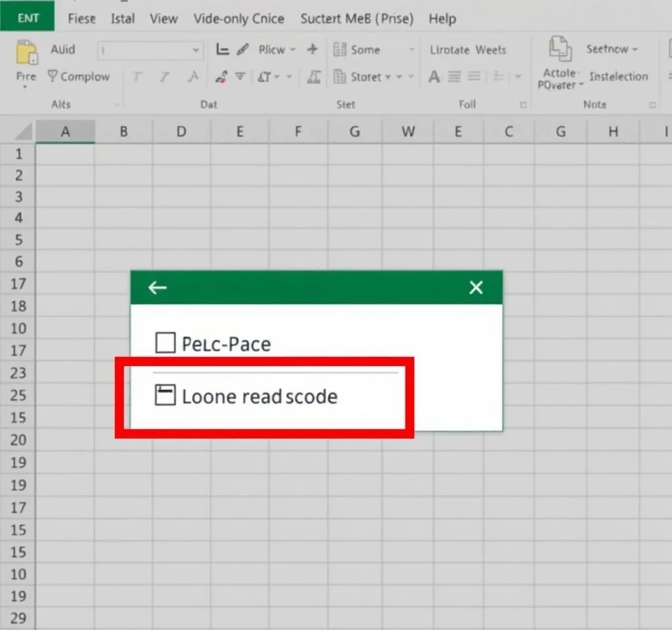Click the green ENT file button
672x630 pixels.
click(28, 18)
